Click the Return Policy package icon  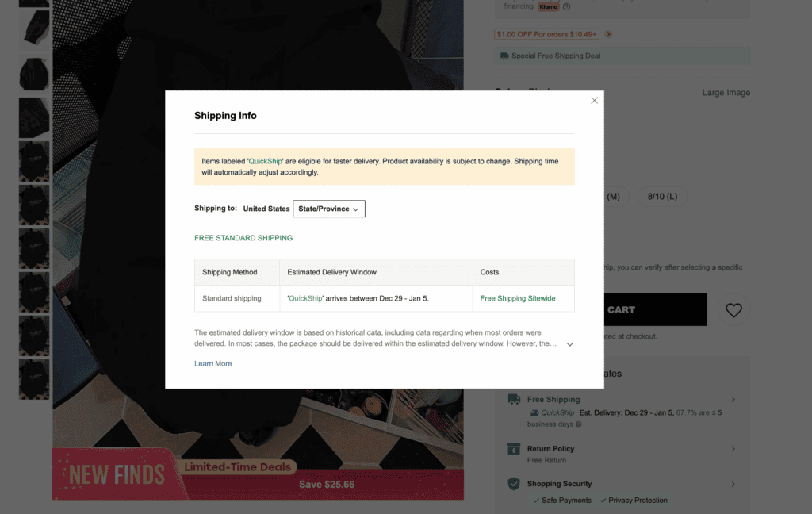point(512,448)
